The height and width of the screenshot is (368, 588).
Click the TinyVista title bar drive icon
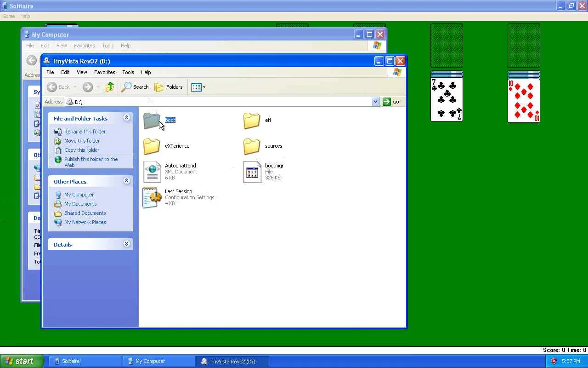(47, 61)
